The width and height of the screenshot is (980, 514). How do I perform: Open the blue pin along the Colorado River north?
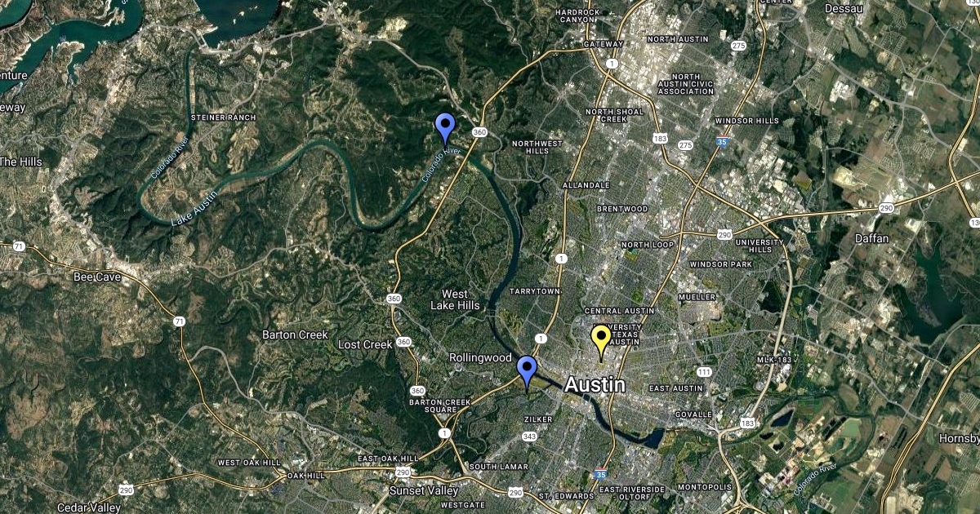[445, 130]
